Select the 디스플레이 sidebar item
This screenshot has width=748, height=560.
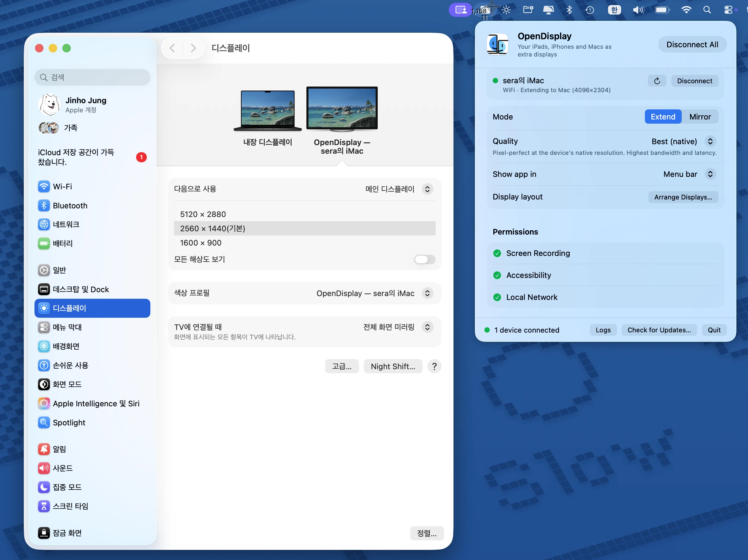(x=92, y=308)
